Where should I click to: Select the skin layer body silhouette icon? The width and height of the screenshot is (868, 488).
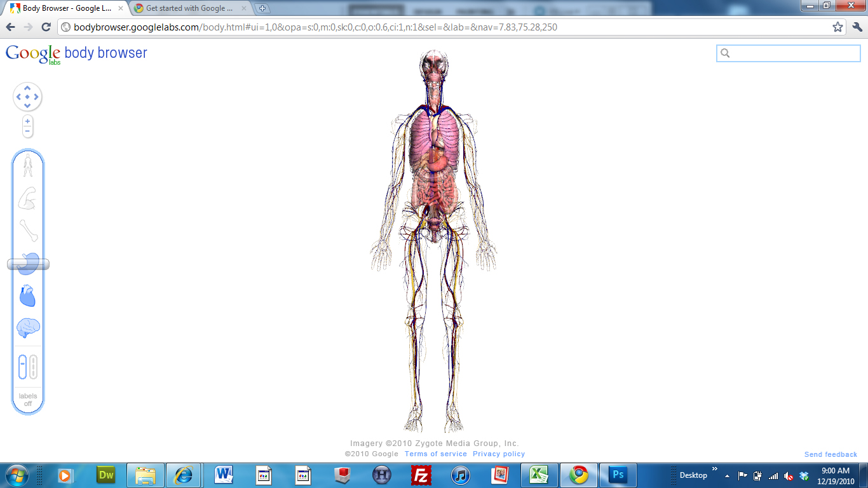point(28,166)
